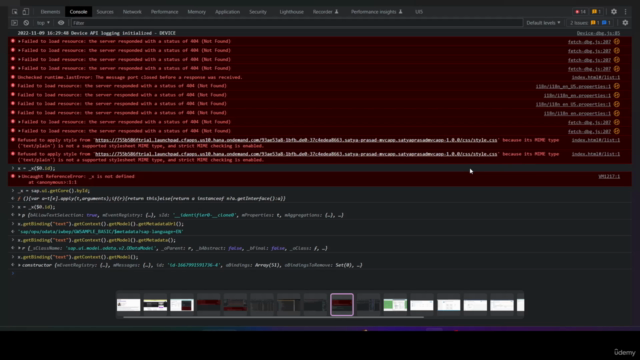Expand the p {bAllowTextSelection...} object result

click(19, 215)
